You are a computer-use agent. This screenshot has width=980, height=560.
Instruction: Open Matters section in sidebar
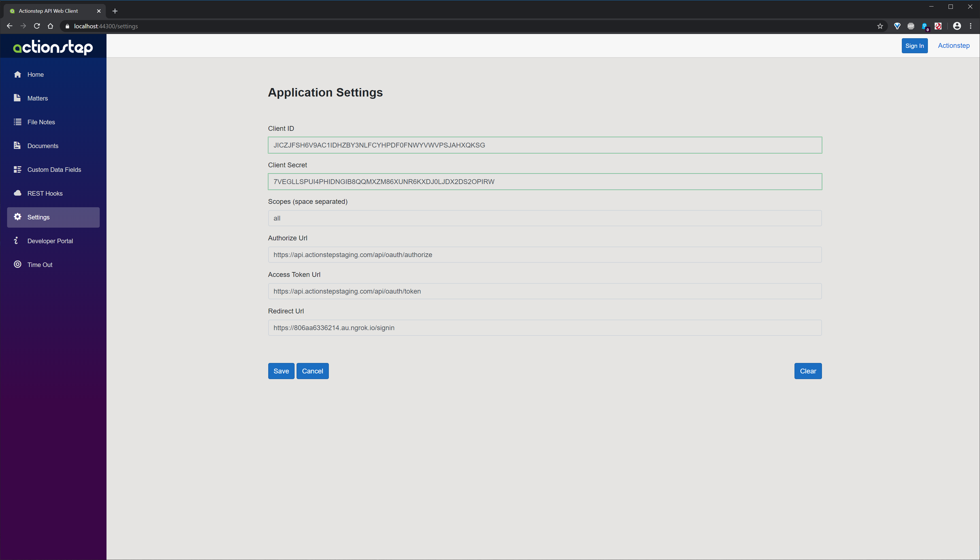coord(37,98)
